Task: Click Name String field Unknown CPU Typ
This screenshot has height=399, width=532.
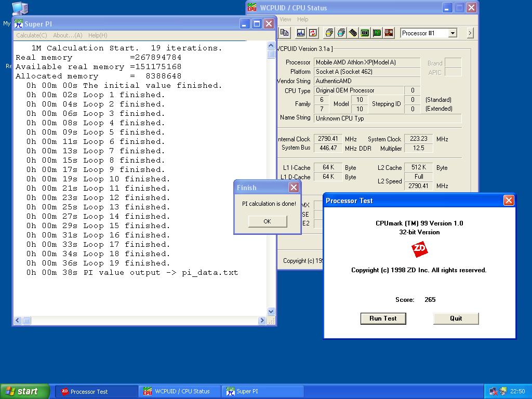Action: pos(388,118)
